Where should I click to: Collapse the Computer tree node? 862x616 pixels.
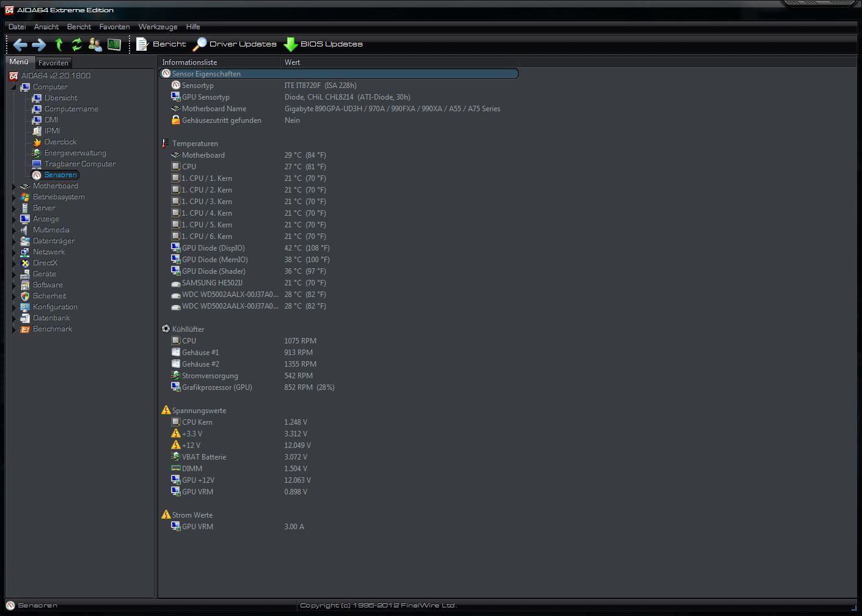pos(13,87)
